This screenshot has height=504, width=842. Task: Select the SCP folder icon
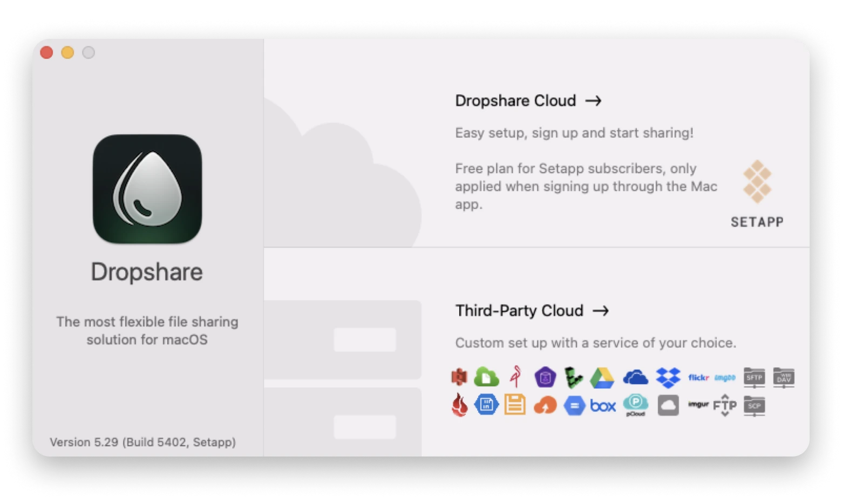(x=754, y=406)
